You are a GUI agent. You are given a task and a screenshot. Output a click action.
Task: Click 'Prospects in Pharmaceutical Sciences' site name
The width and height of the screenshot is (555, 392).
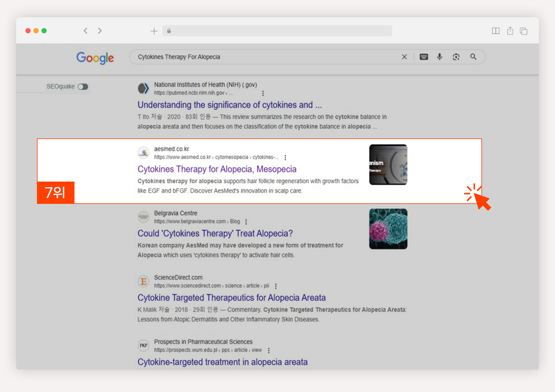(x=203, y=342)
